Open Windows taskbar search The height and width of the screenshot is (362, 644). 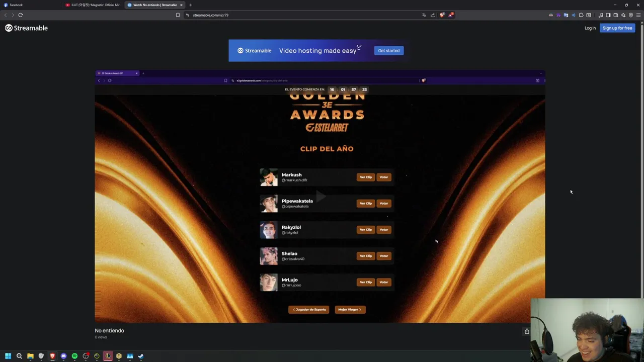pyautogui.click(x=19, y=356)
